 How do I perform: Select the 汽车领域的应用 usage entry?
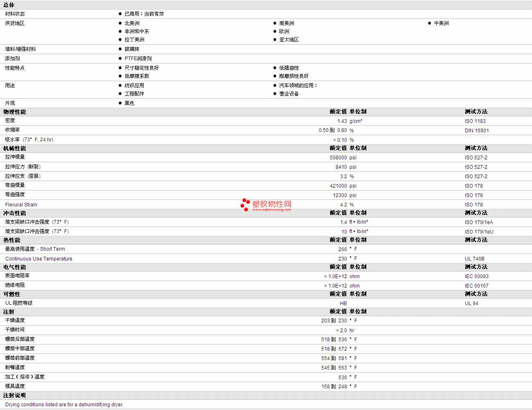point(298,86)
